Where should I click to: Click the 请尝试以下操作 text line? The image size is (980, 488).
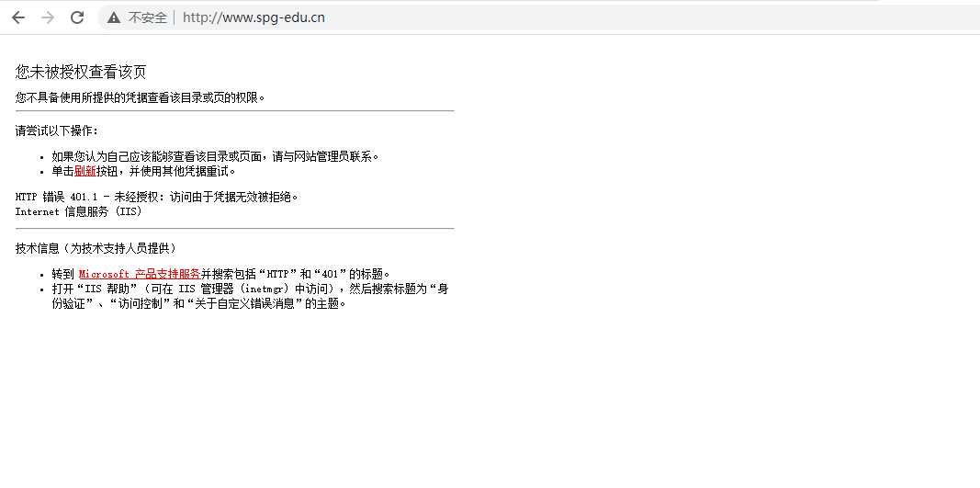click(56, 131)
